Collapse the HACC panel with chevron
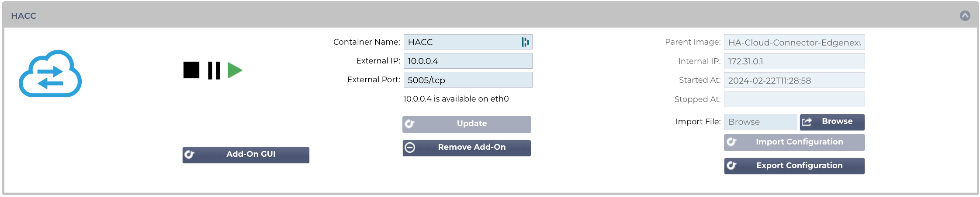The image size is (980, 197). 965,16
